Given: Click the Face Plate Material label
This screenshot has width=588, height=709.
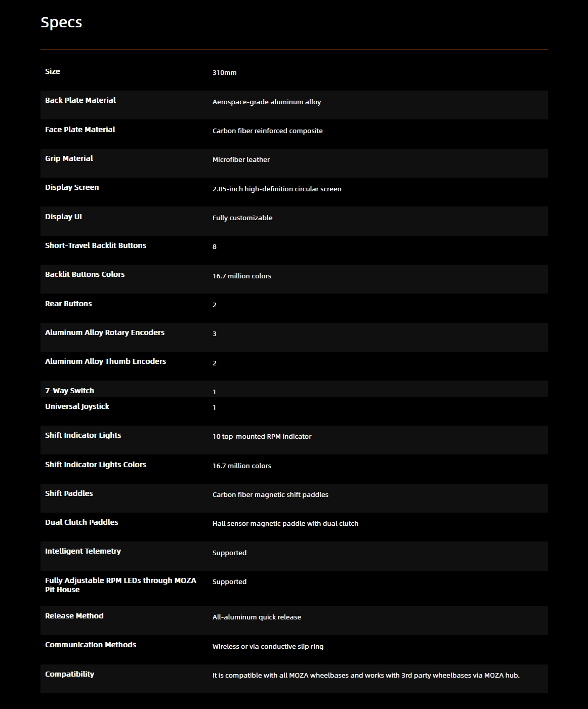Looking at the screenshot, I should [80, 130].
